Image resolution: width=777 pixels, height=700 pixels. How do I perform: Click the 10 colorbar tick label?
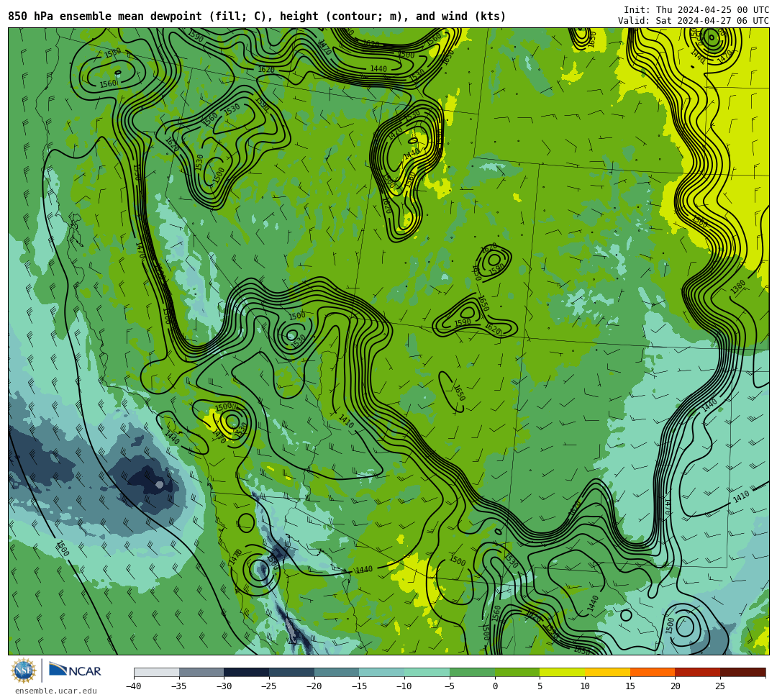585,686
